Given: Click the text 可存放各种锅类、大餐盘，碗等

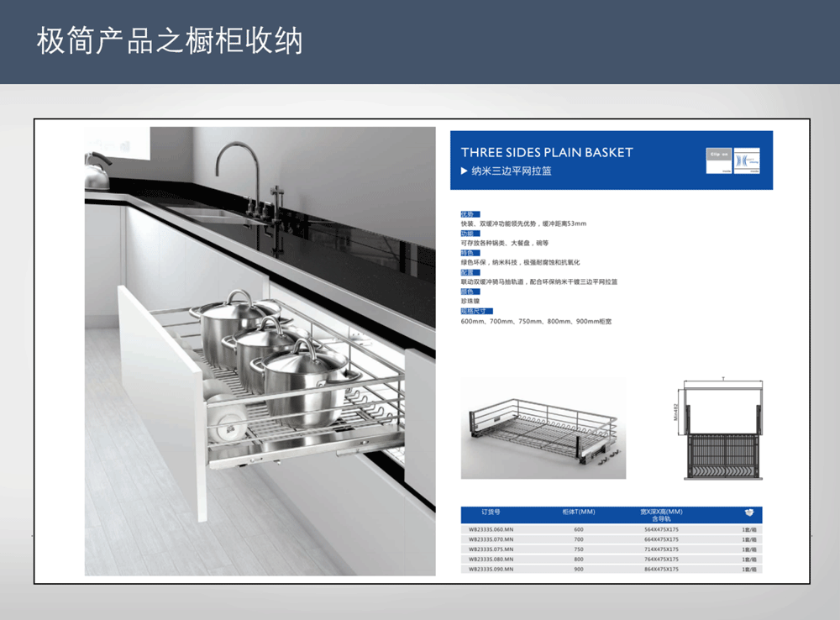Looking at the screenshot, I should click(505, 243).
